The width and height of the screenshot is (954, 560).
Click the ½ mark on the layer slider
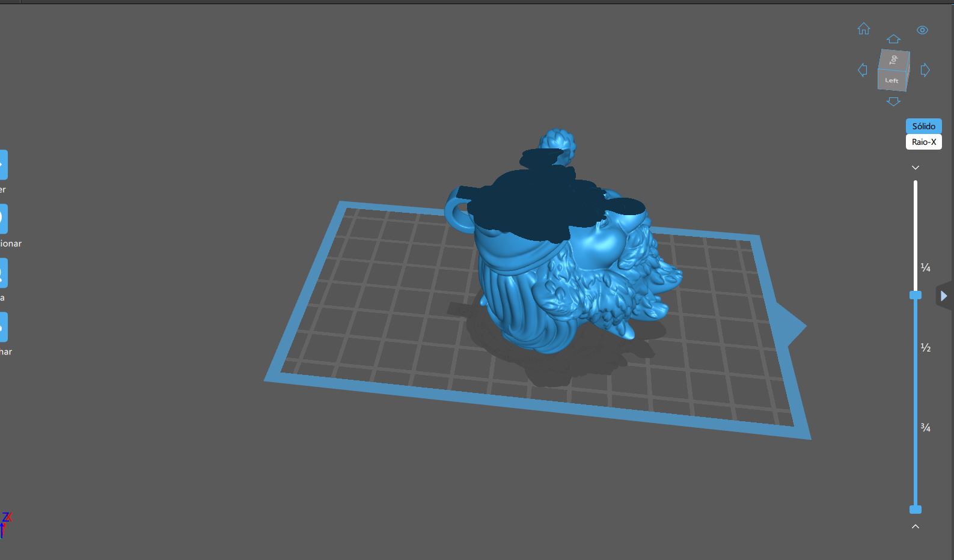tap(926, 348)
